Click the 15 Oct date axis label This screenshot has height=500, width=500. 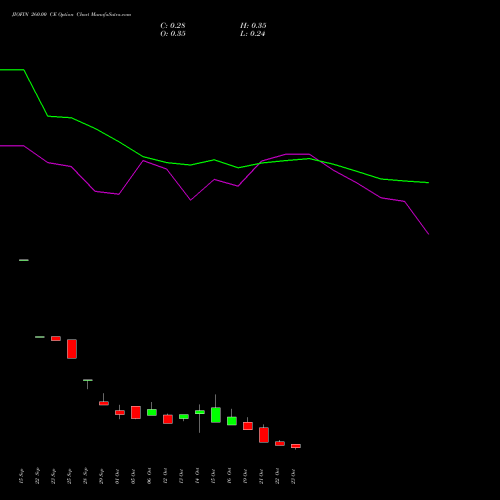pos(213,476)
